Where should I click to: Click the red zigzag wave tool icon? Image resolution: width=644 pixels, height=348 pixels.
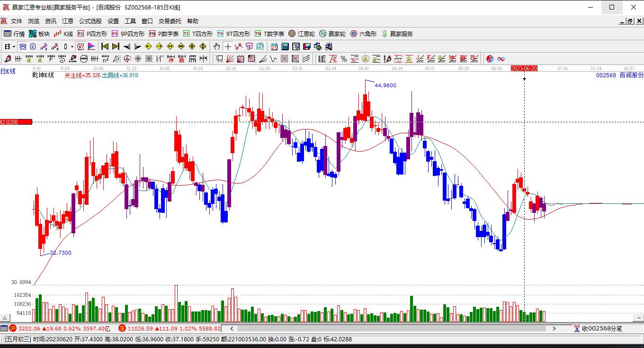click(x=238, y=46)
